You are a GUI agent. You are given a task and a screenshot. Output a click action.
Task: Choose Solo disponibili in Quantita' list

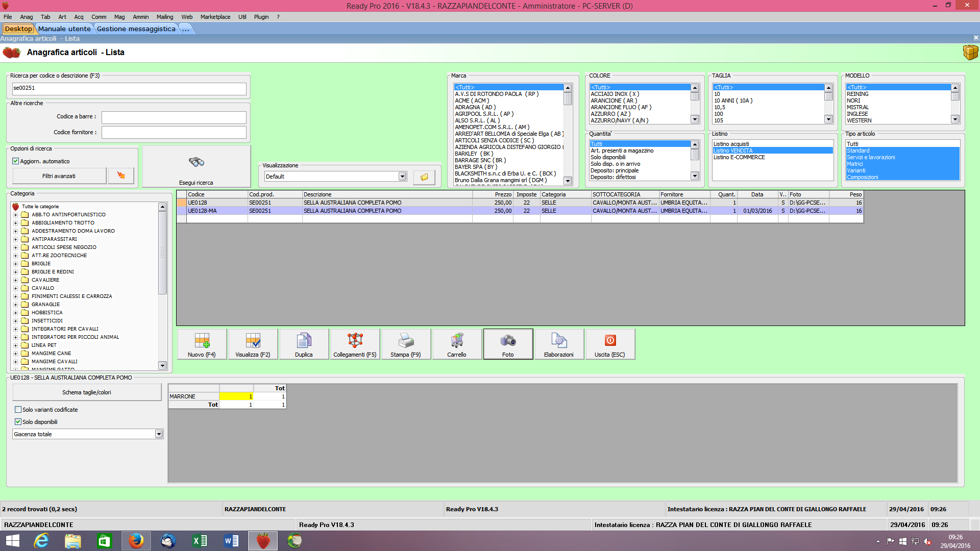(x=608, y=158)
